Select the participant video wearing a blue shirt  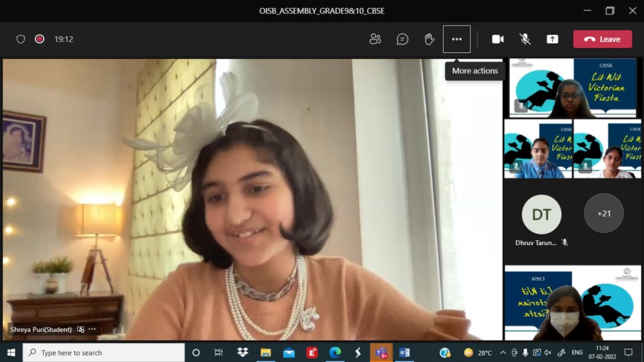538,148
